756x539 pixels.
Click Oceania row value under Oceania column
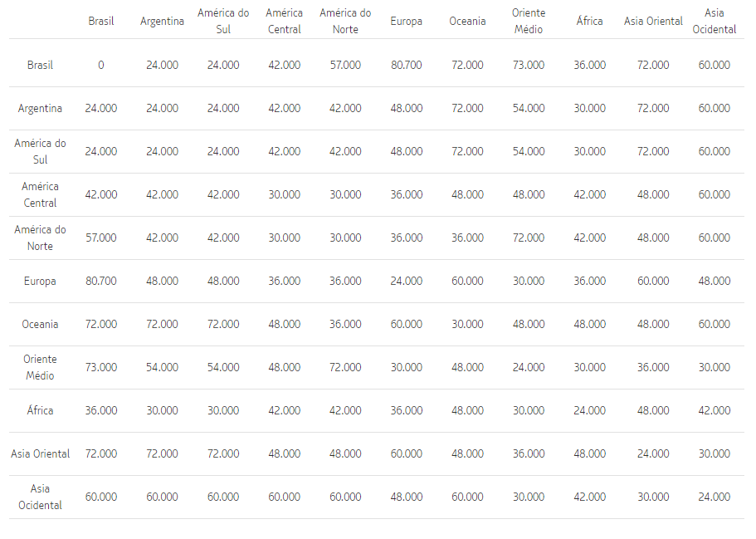click(x=467, y=324)
